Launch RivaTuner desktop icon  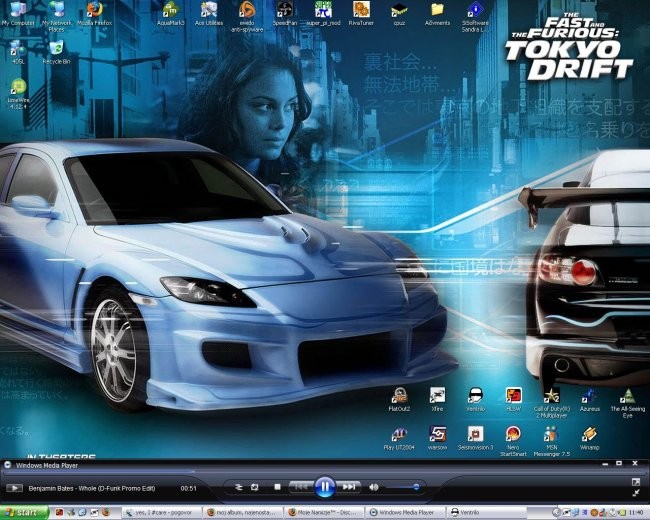pos(361,14)
